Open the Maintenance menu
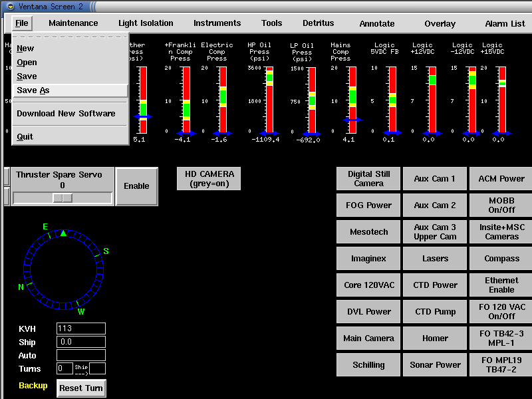The height and width of the screenshot is (399, 532). (73, 23)
